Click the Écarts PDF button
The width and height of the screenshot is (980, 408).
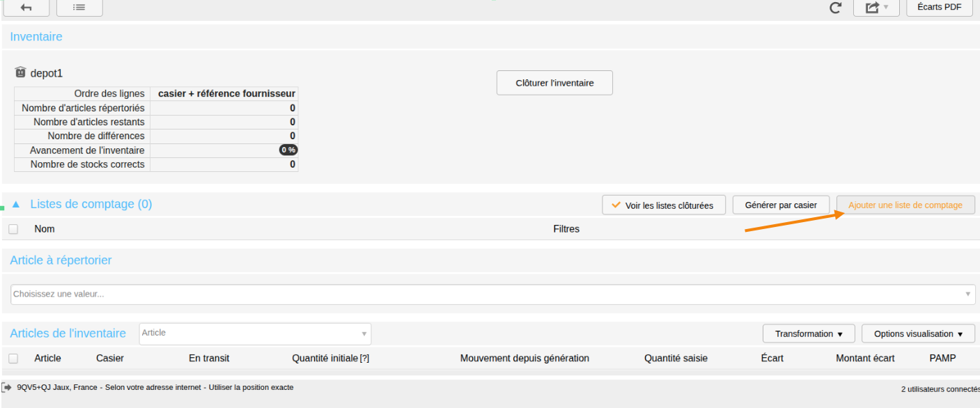[940, 8]
